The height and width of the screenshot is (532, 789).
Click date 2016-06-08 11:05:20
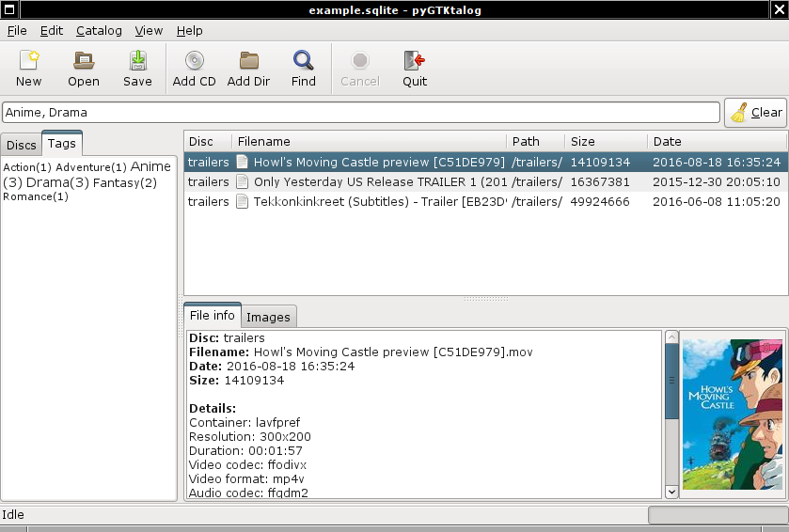pos(717,202)
